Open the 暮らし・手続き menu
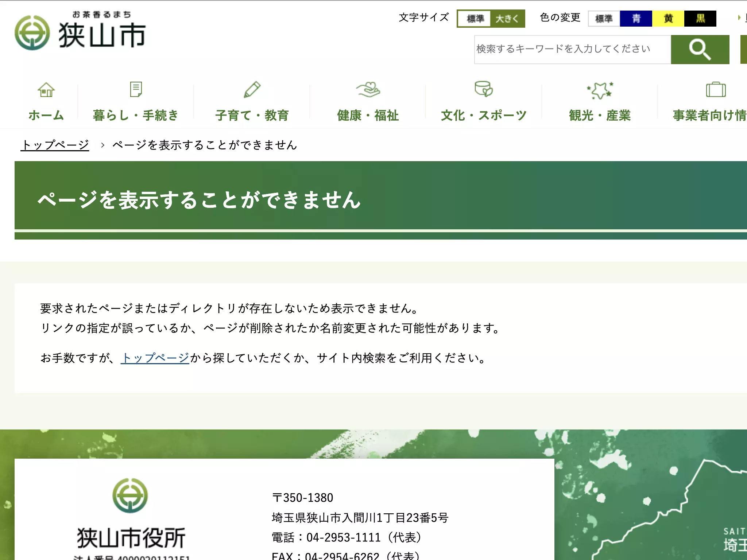747x560 pixels. pos(136,115)
